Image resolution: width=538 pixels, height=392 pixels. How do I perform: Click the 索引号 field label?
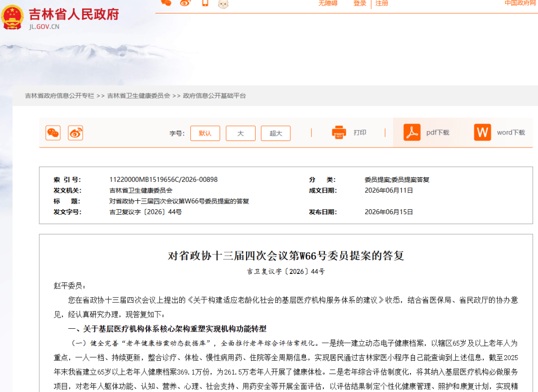click(x=67, y=180)
